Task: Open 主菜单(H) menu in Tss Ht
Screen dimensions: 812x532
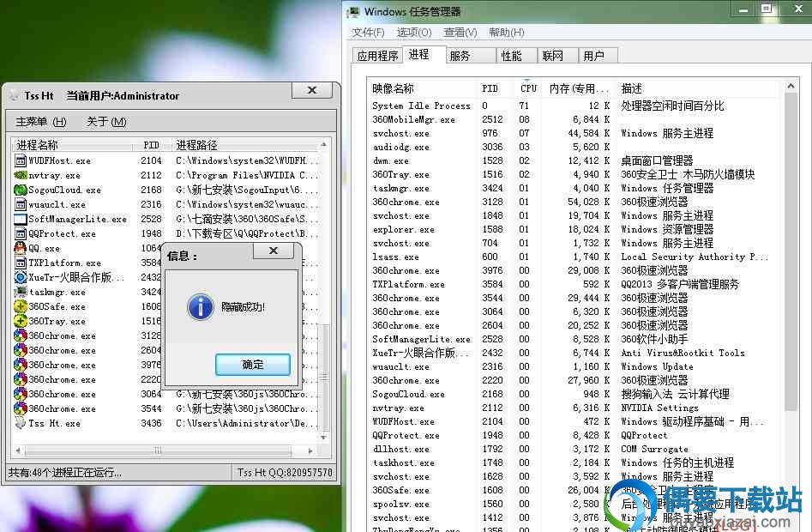Action: click(41, 122)
